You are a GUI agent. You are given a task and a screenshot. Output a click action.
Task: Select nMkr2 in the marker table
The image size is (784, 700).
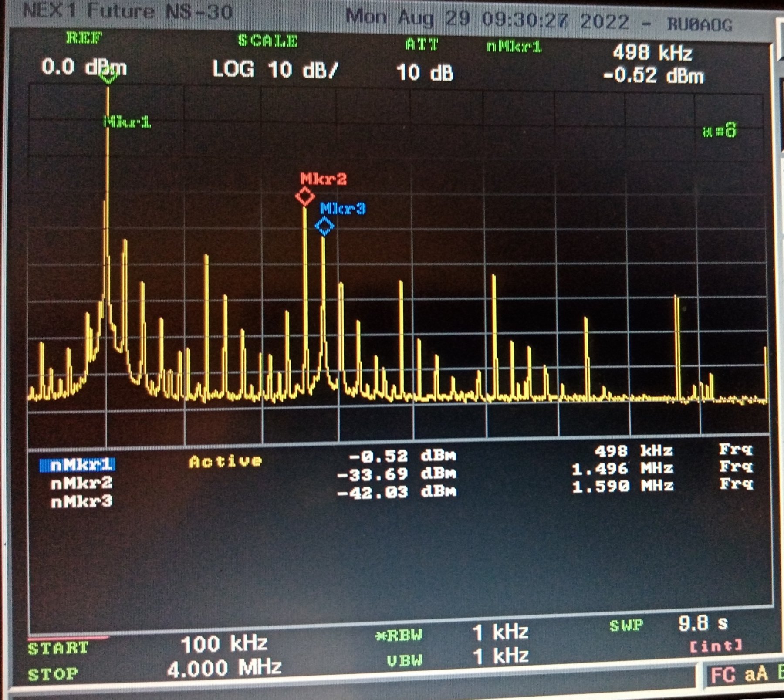[81, 483]
